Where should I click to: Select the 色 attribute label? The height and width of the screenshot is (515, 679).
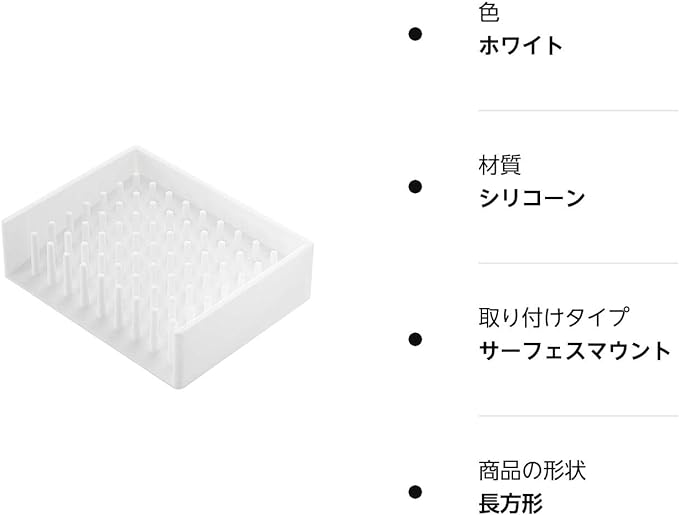(x=490, y=14)
